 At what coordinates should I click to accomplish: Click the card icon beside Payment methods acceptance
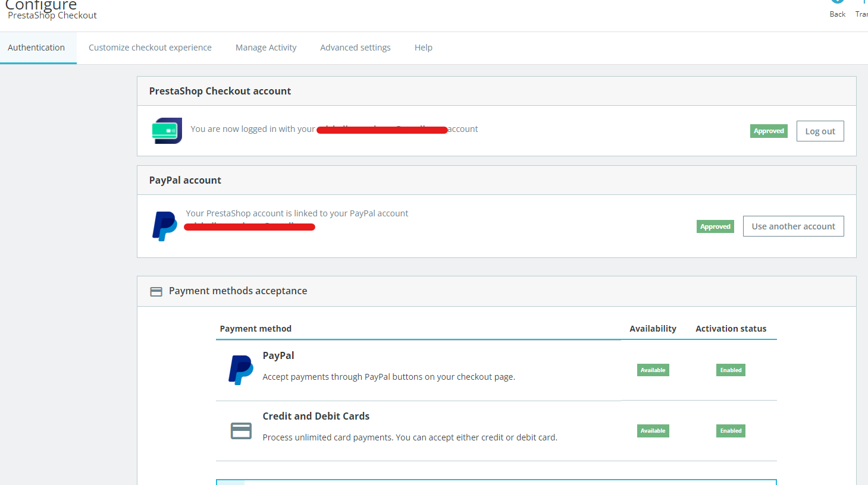click(x=156, y=291)
